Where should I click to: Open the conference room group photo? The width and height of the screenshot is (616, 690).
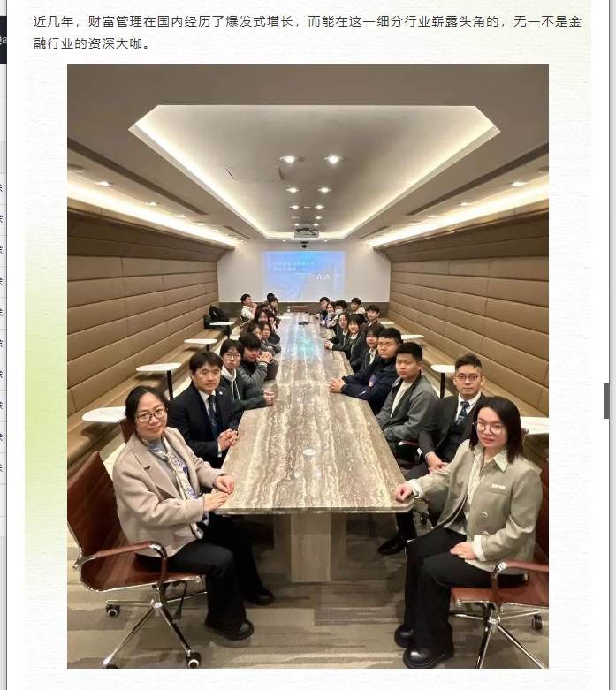308,366
